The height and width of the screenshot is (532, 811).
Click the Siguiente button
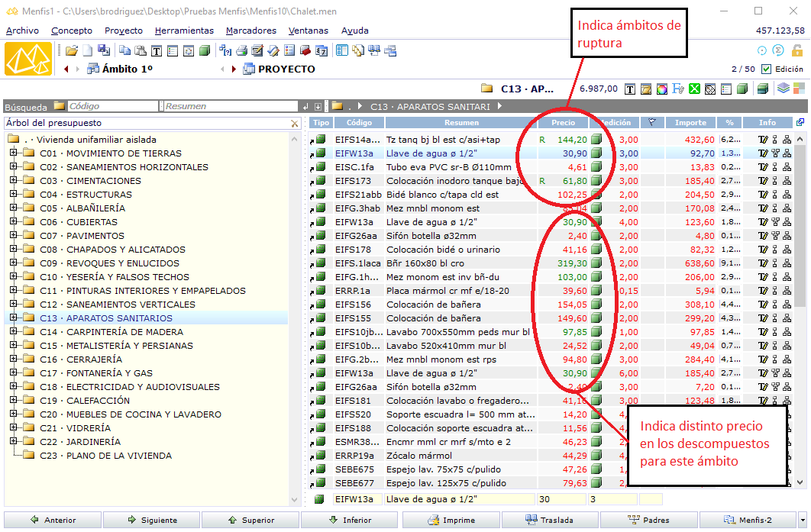click(151, 520)
